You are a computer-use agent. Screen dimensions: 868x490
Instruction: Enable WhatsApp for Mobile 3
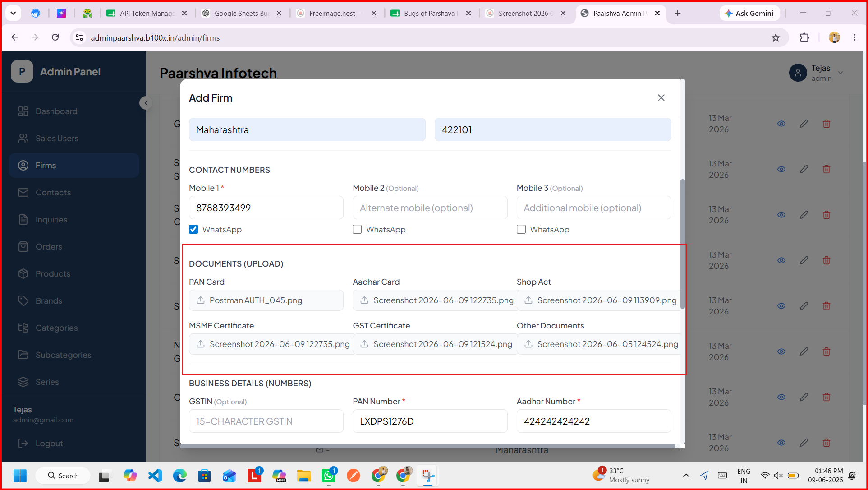click(521, 229)
